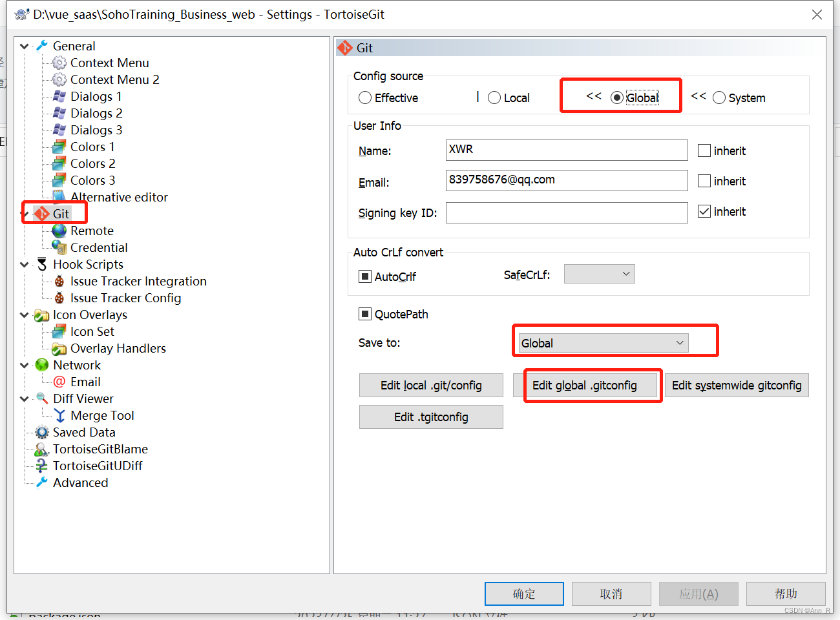
Task: Click the TortoiseGitBlame icon
Action: tap(42, 449)
